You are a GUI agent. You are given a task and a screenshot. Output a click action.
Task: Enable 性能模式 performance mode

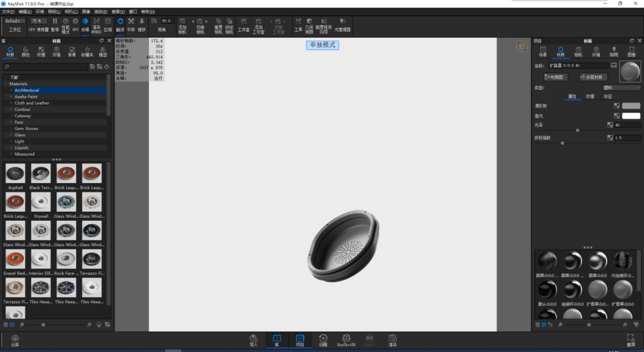click(x=66, y=25)
